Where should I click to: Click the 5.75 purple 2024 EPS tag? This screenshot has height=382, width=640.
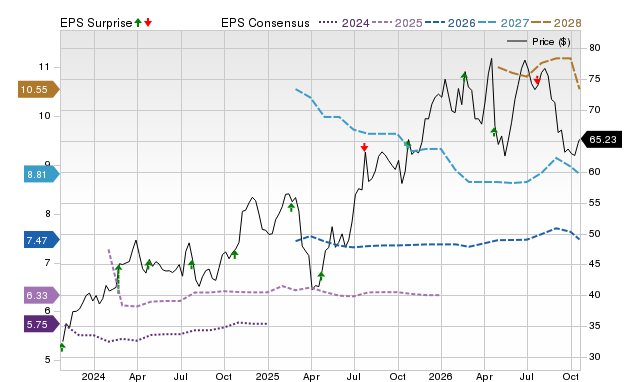point(41,324)
